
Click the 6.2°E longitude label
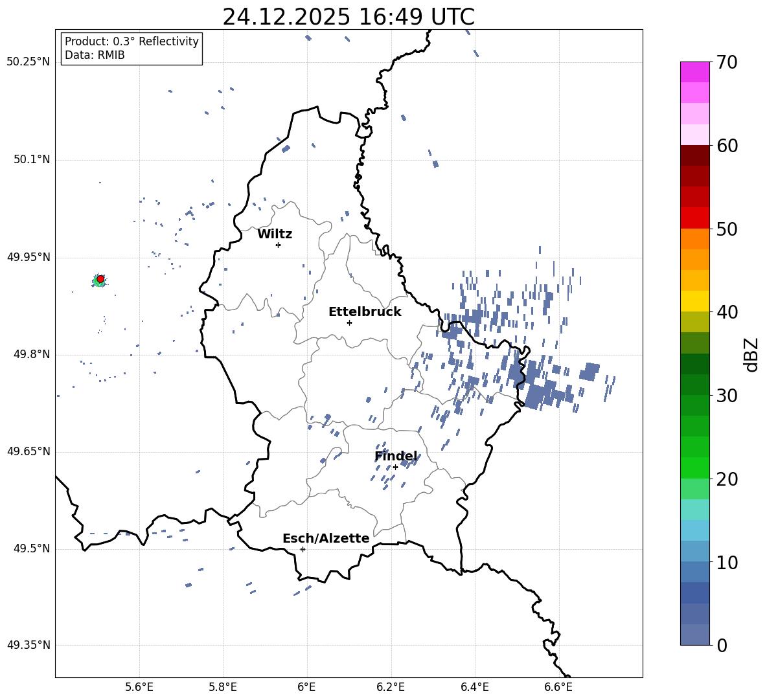click(391, 687)
